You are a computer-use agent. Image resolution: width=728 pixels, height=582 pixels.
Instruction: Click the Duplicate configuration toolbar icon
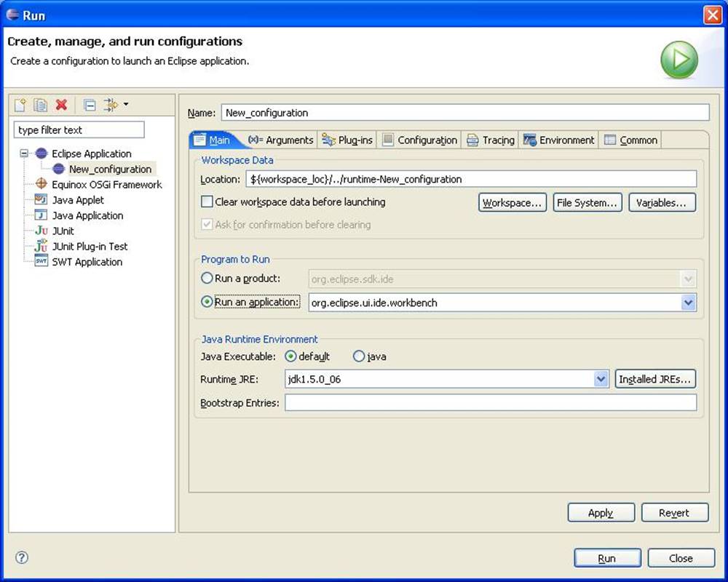41,105
